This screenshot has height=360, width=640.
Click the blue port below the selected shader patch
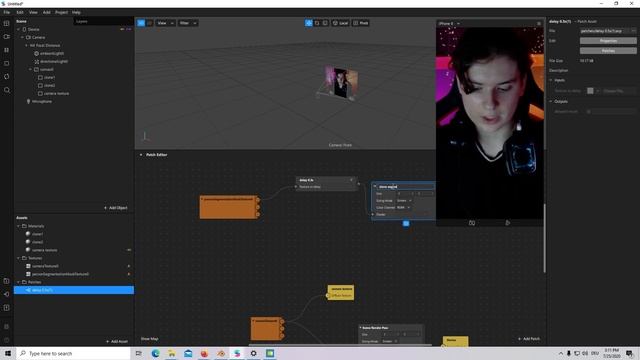coord(406,223)
